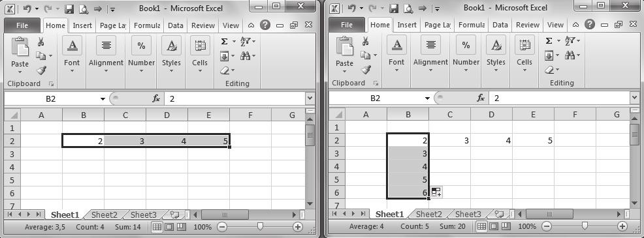Open the File tab in left window

tap(22, 25)
